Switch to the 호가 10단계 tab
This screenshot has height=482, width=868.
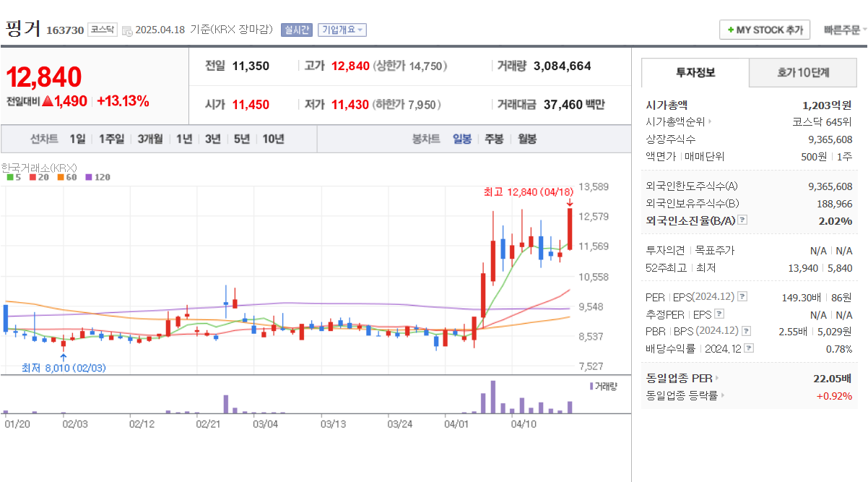pos(802,72)
